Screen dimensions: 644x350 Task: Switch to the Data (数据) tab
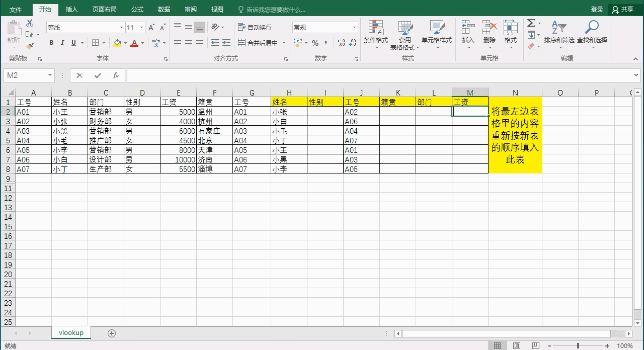[x=164, y=10]
